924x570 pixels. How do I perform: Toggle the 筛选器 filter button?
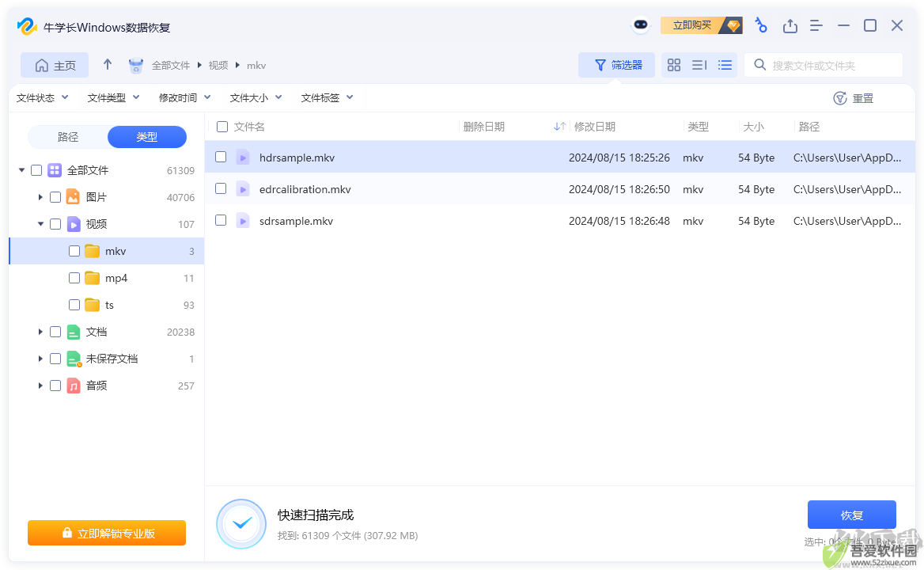(616, 66)
